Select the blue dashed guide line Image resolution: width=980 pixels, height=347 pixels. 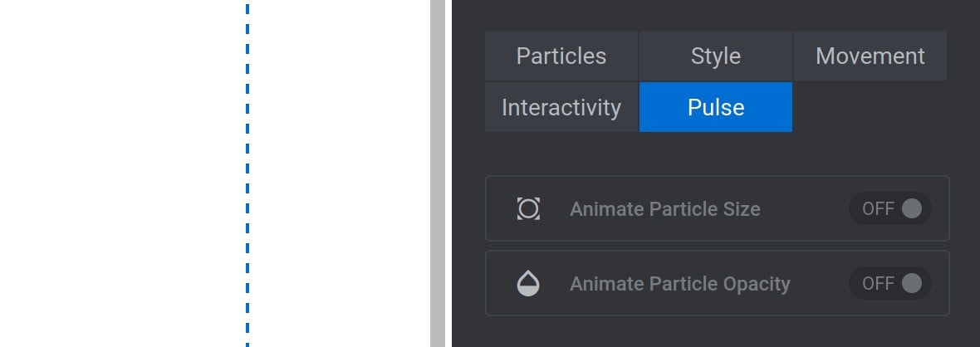(247, 173)
